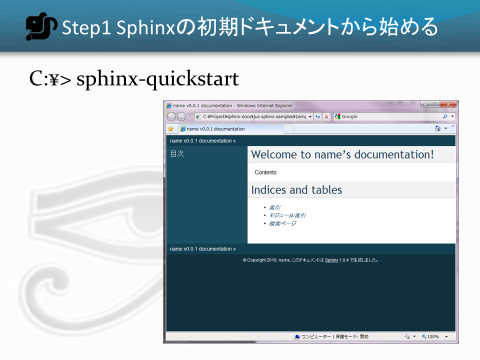Open the モジュール索引 module index link
This screenshot has width=480, height=360.
click(287, 215)
